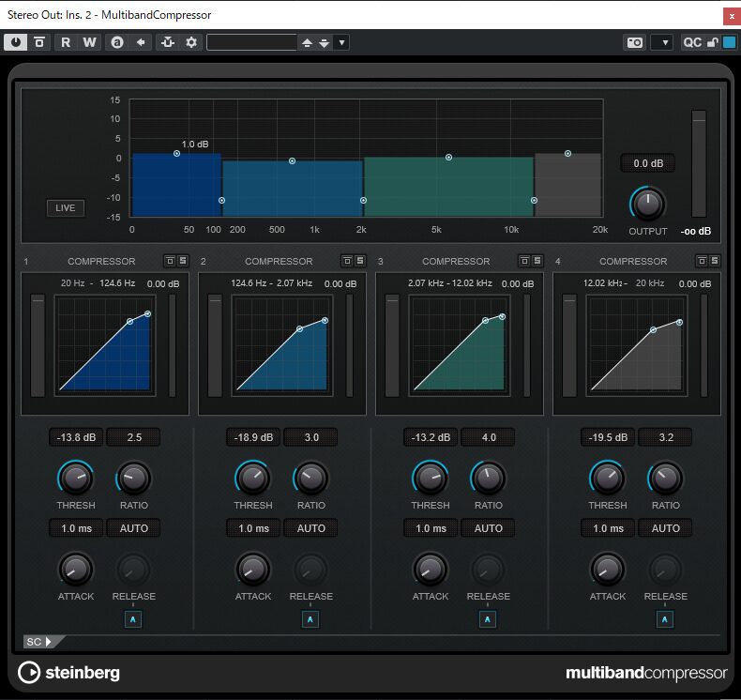Click the empty preset name field
Image resolution: width=741 pixels, height=700 pixels.
(251, 42)
